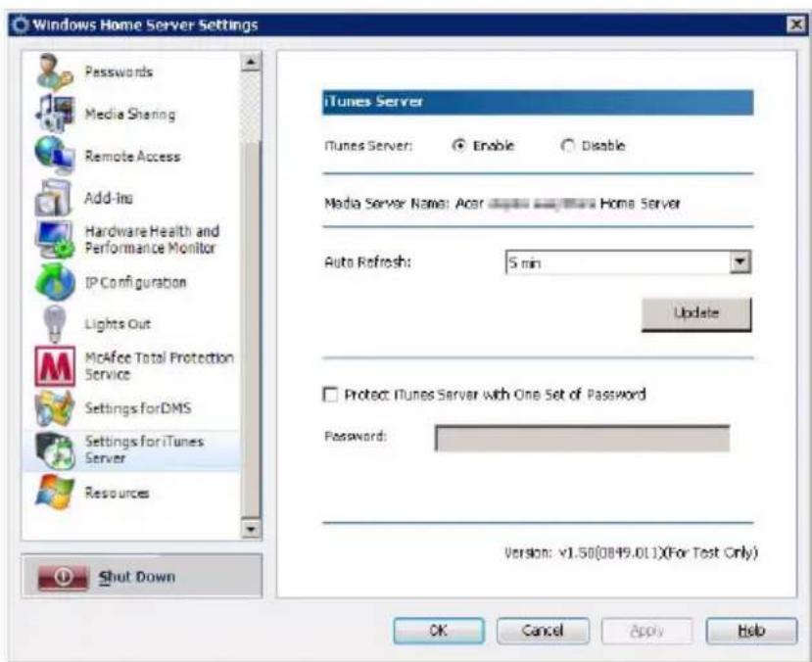Click the Auto Refresh 5 min combo box
The width and height of the screenshot is (812, 662).
[628, 261]
